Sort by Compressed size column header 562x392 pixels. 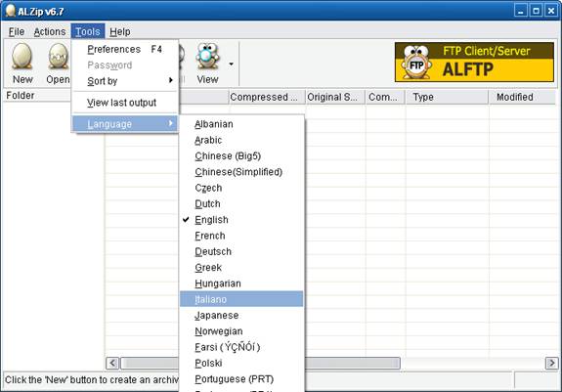[x=267, y=97]
